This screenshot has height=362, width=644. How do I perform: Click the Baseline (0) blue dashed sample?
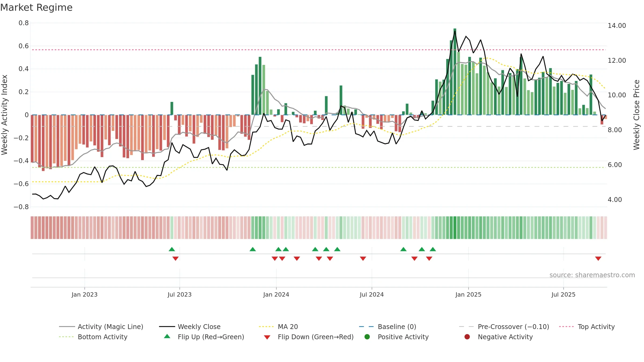367,327
